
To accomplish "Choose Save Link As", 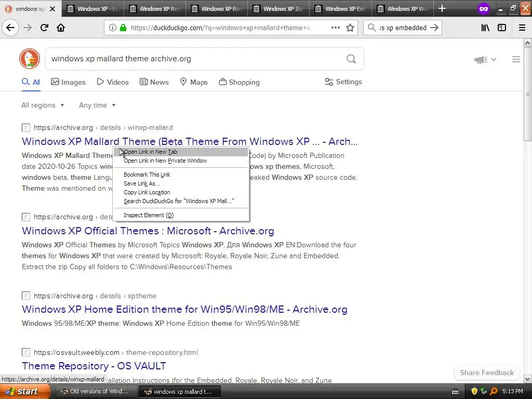I will pos(180,183).
